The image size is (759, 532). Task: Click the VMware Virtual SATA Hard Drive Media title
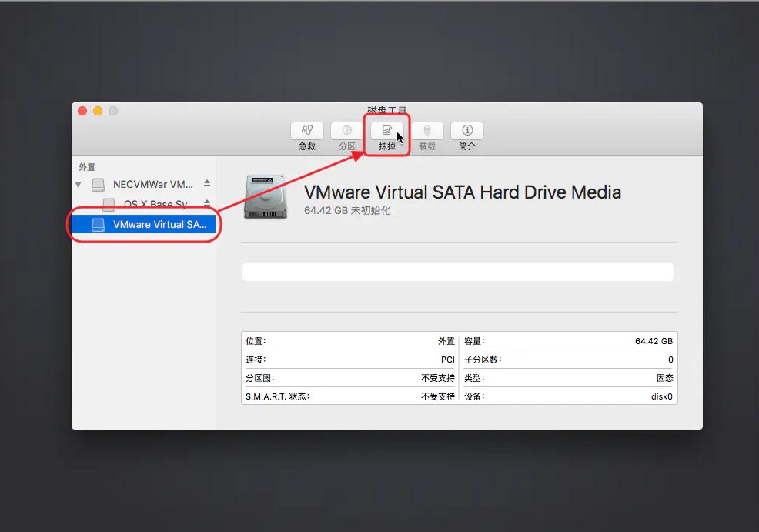pyautogui.click(x=463, y=192)
